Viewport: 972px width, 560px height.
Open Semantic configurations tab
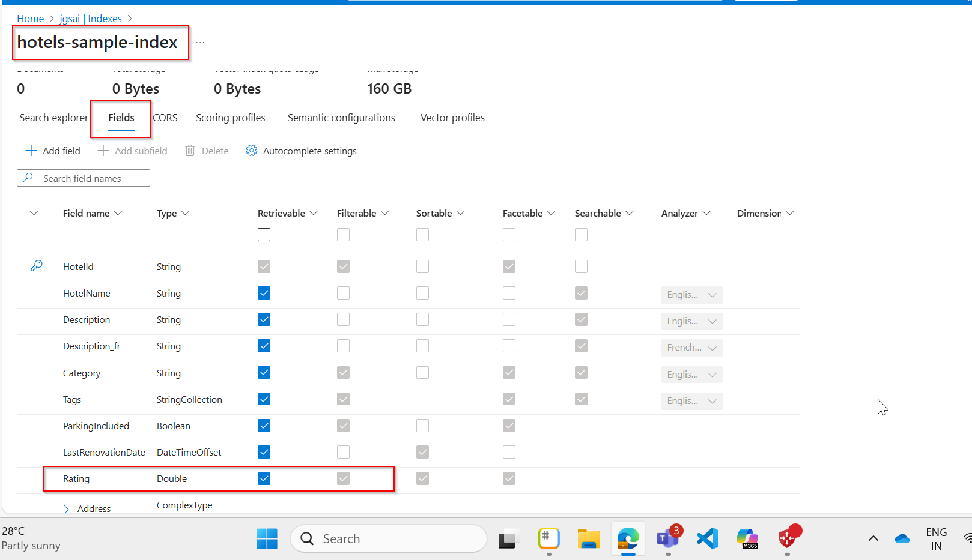point(341,118)
